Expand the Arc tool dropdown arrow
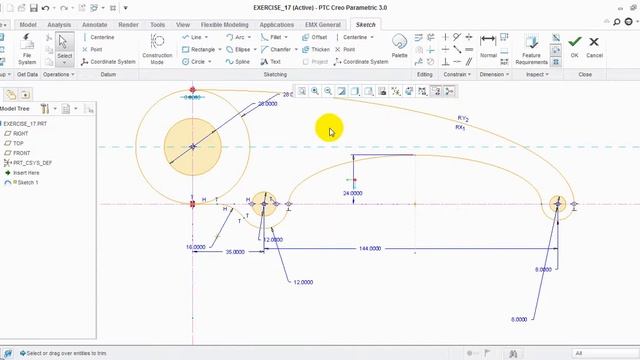Screen dimensions: 640x360 tap(249, 37)
